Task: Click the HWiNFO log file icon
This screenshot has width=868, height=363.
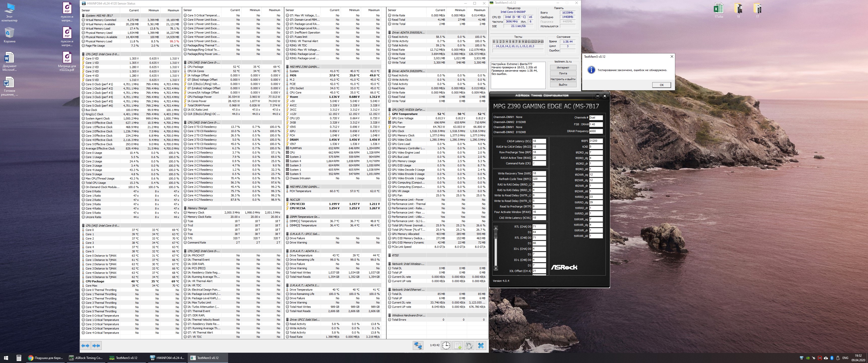Action: coord(457,346)
